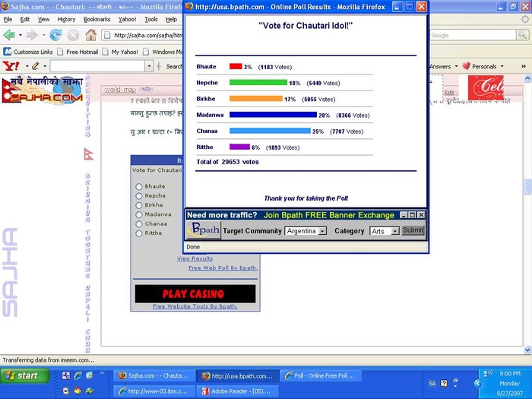Viewport: 532px width, 399px height.
Task: Click the usa.bpath.com taskbar button
Action: (238, 375)
